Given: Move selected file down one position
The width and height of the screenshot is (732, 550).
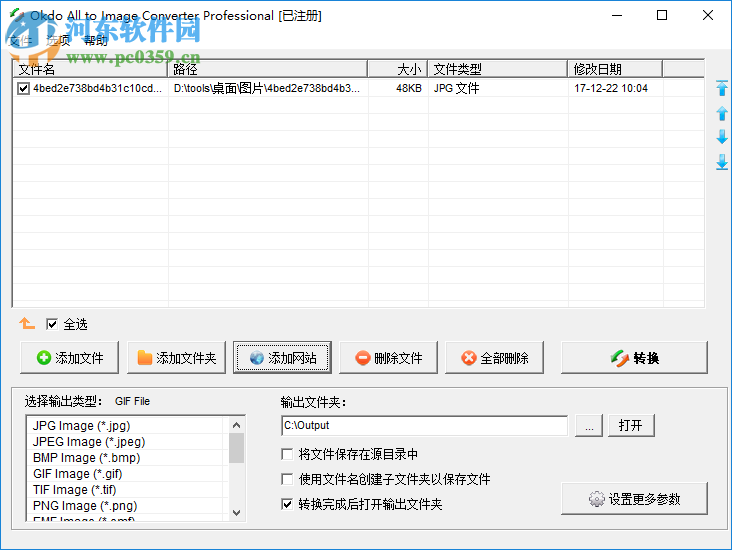Looking at the screenshot, I should [722, 137].
